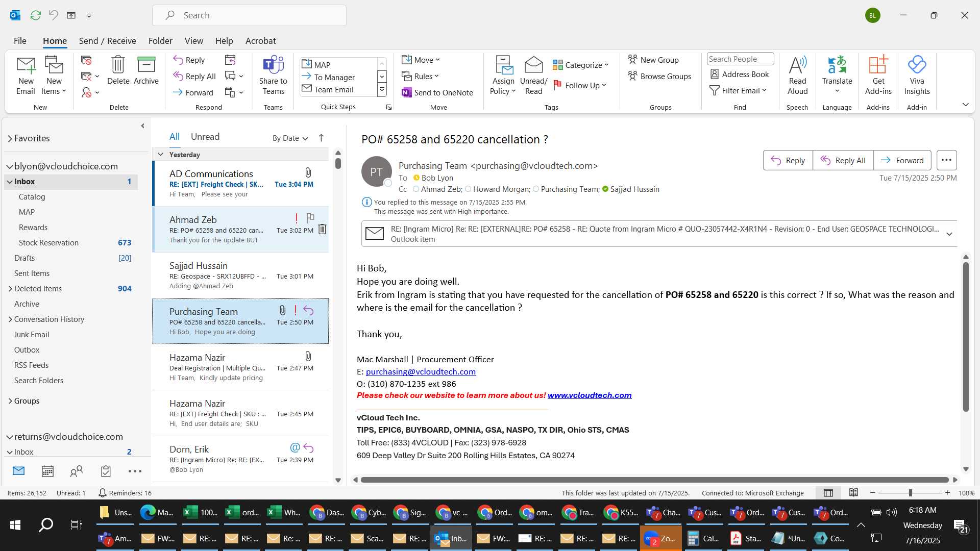Open Windows taskbar search
The image size is (980, 551).
tap(46, 524)
